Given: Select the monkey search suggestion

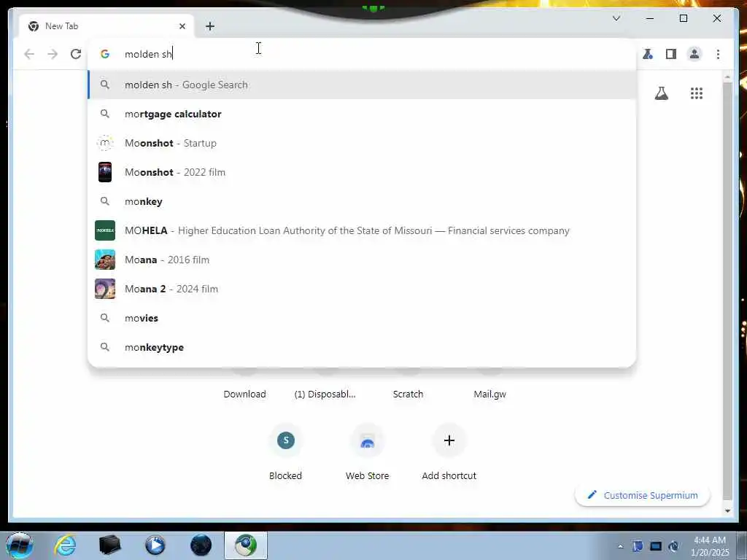Looking at the screenshot, I should pyautogui.click(x=362, y=201).
